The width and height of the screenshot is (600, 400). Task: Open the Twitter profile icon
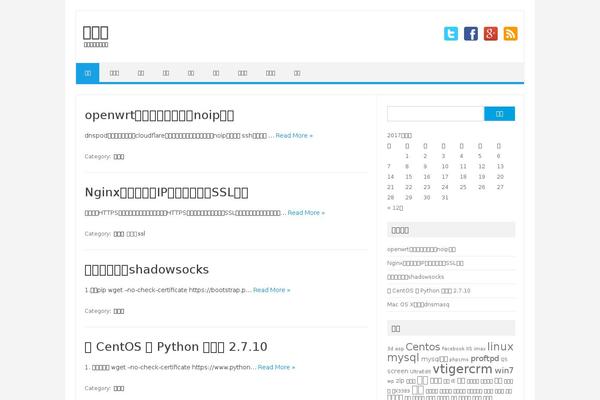click(451, 34)
